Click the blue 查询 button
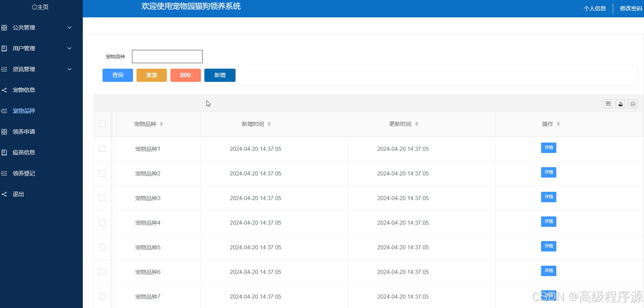The height and width of the screenshot is (308, 644). click(x=118, y=75)
